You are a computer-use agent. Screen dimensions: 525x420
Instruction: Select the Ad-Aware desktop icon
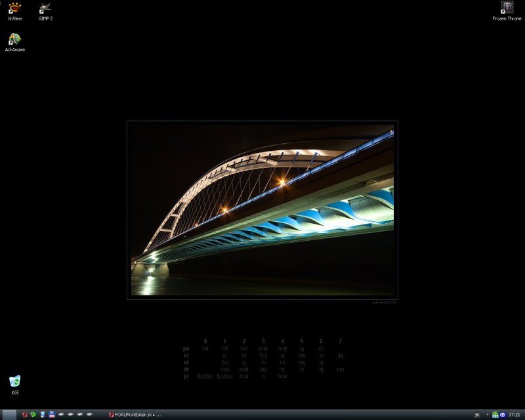coord(14,41)
